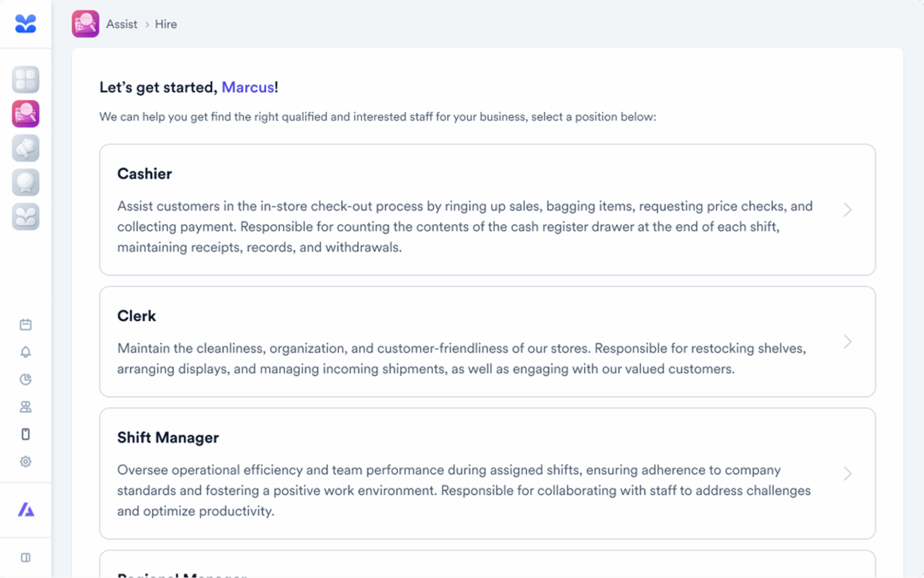Click the blue butterfly logo at top
Screen dimensions: 924x578
point(26,24)
